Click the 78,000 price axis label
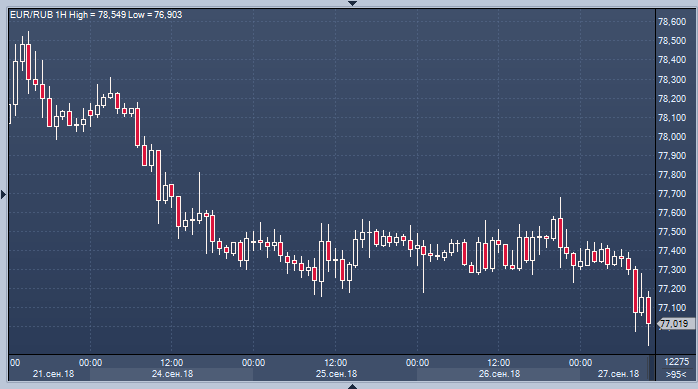 (672, 137)
